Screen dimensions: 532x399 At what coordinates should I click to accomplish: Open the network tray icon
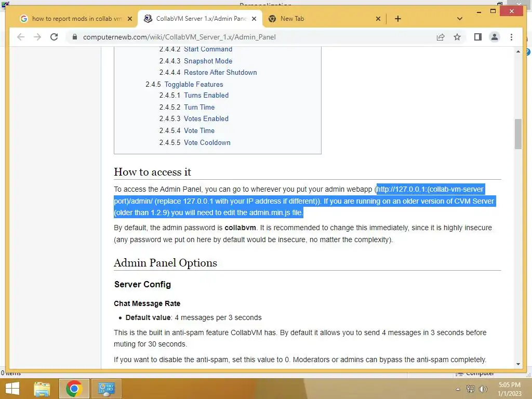click(x=471, y=389)
